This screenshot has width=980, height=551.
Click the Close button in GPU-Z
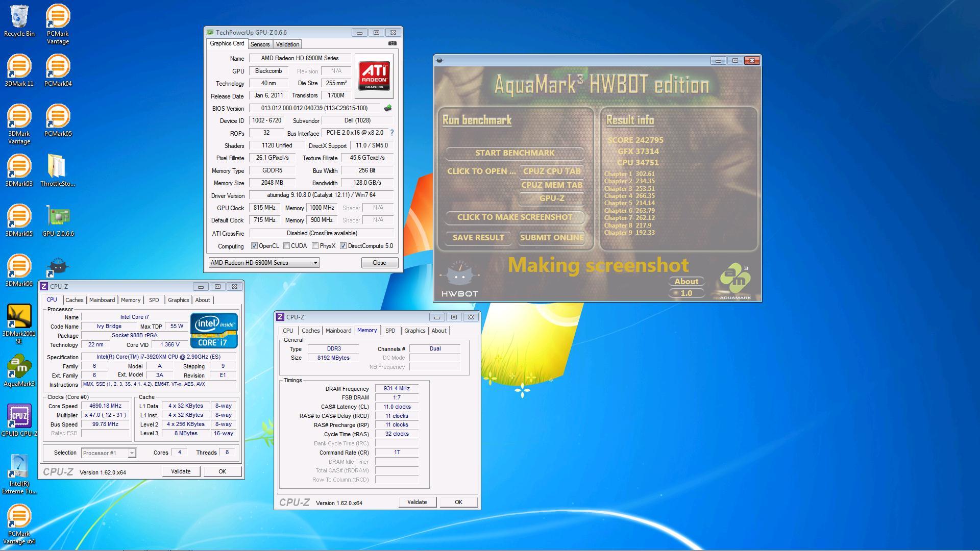[x=379, y=263]
